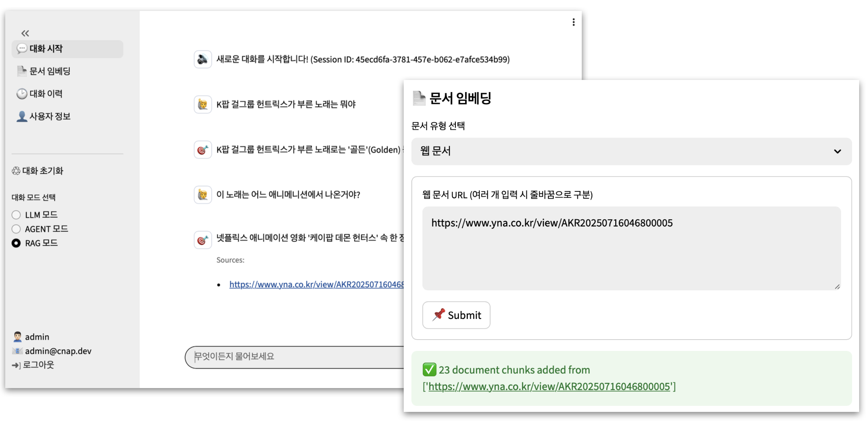Open the yna.co.kr link in success message
The image size is (868, 424).
click(549, 386)
